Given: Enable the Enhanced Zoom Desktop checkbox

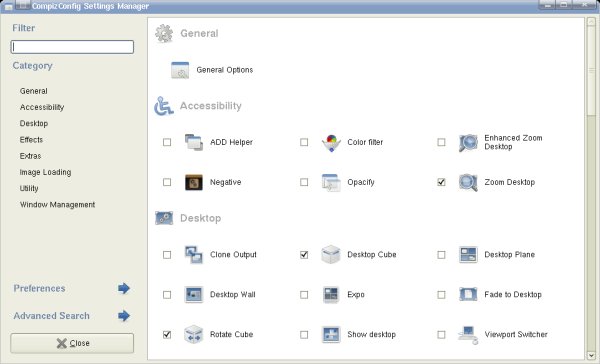Looking at the screenshot, I should tap(441, 142).
